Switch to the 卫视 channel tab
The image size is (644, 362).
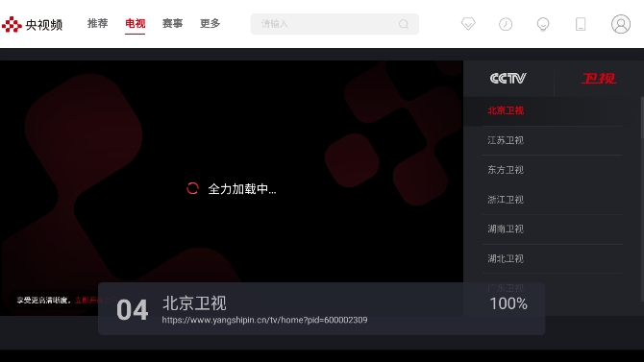click(599, 79)
